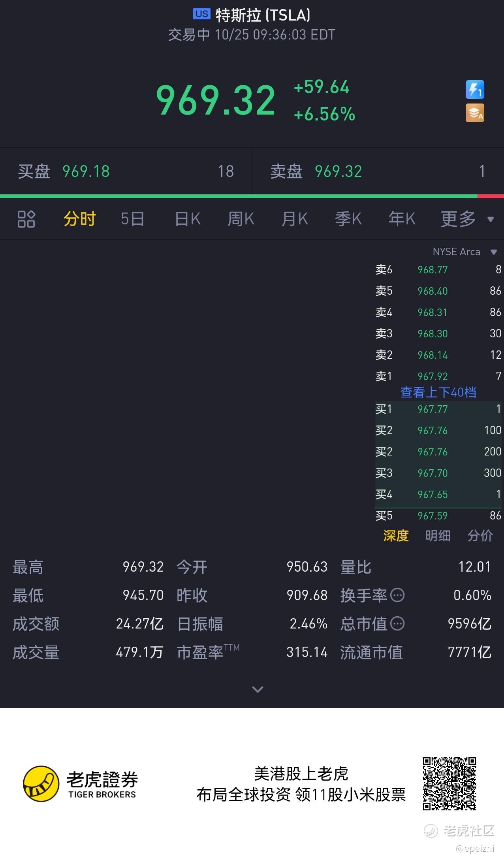Screen dimensions: 504x860
Task: Tap the orange stacked-layers quote icon
Action: [475, 113]
